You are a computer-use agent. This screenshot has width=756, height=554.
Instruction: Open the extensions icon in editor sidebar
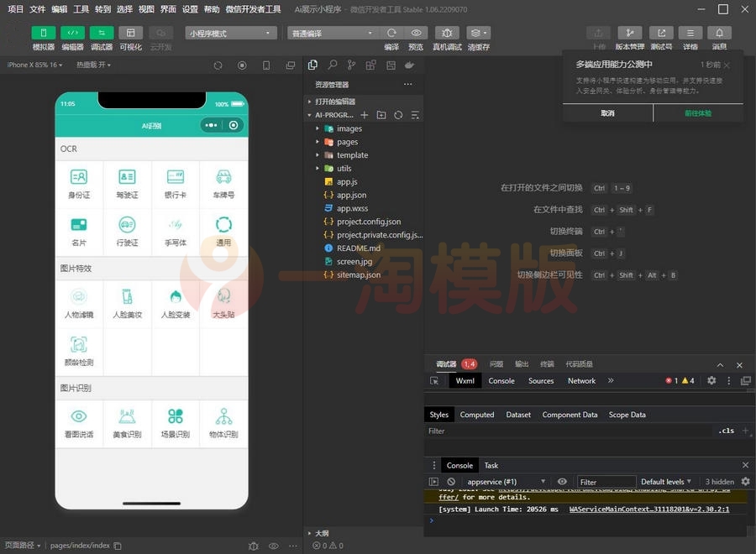(x=370, y=65)
